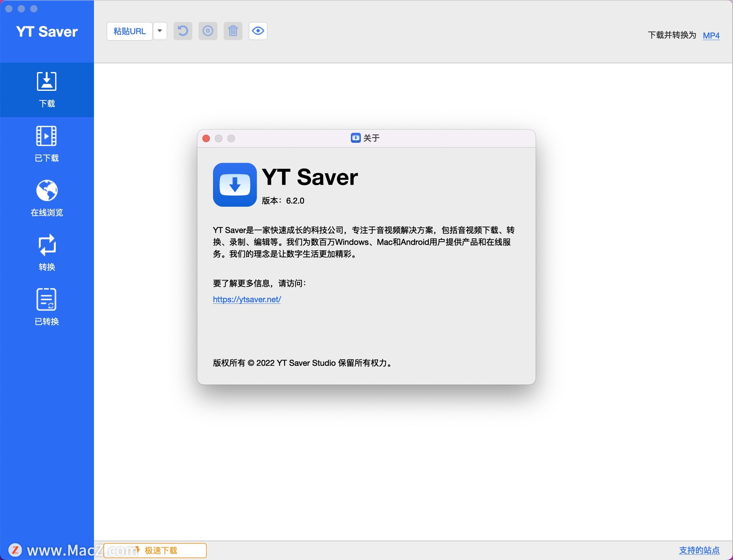Click the large YT Saver heading in About
This screenshot has height=560, width=733.
tap(310, 177)
